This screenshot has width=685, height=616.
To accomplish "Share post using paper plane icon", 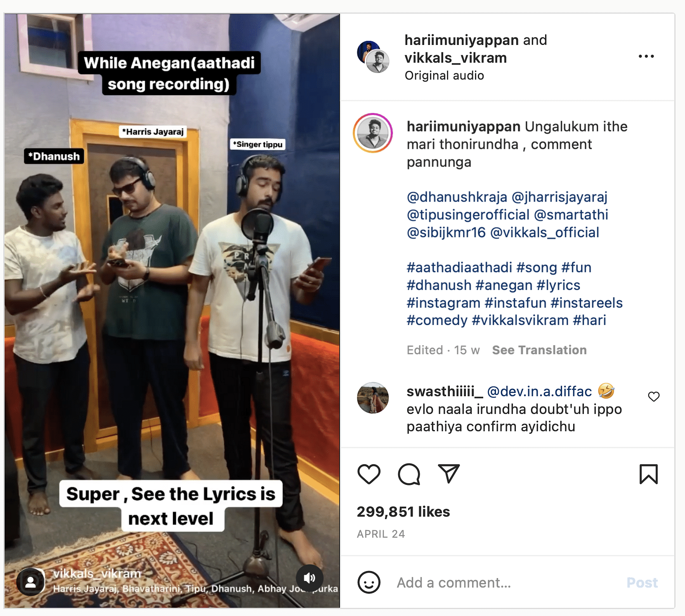I will 449,473.
